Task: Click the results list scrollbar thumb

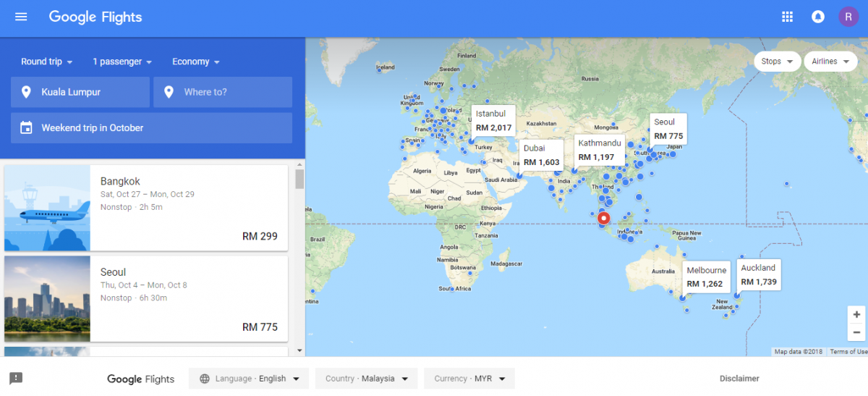Action: [300, 179]
